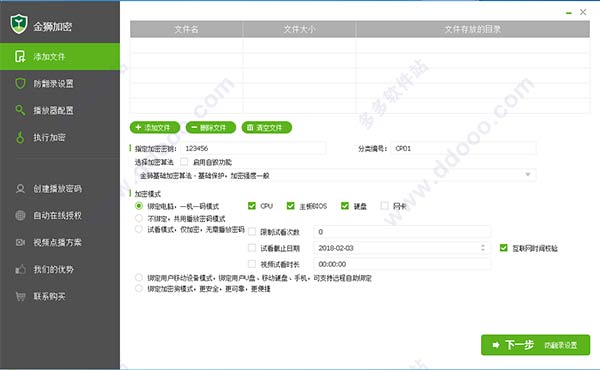Check the 网卡 checkbox
600x370 pixels.
click(385, 206)
